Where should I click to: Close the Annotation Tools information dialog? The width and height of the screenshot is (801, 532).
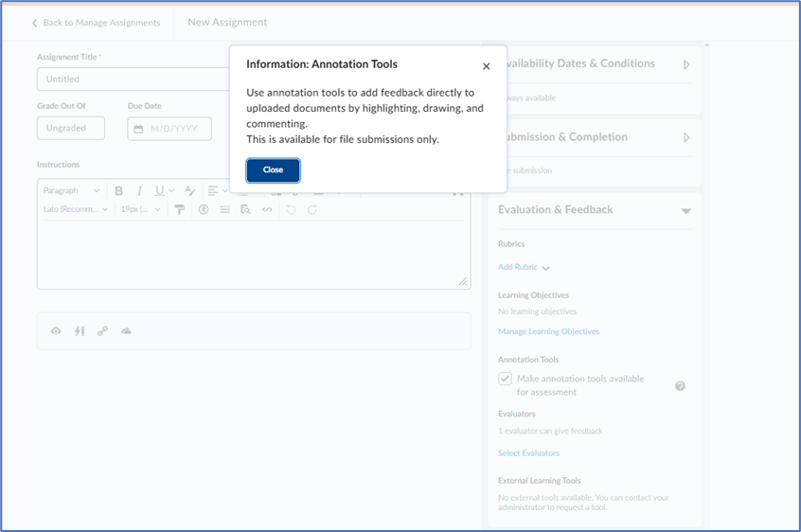click(273, 170)
